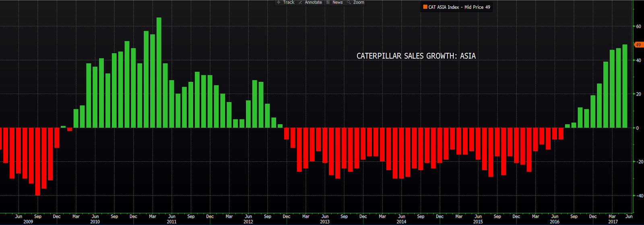Click the 0 y-axis label

[637, 128]
